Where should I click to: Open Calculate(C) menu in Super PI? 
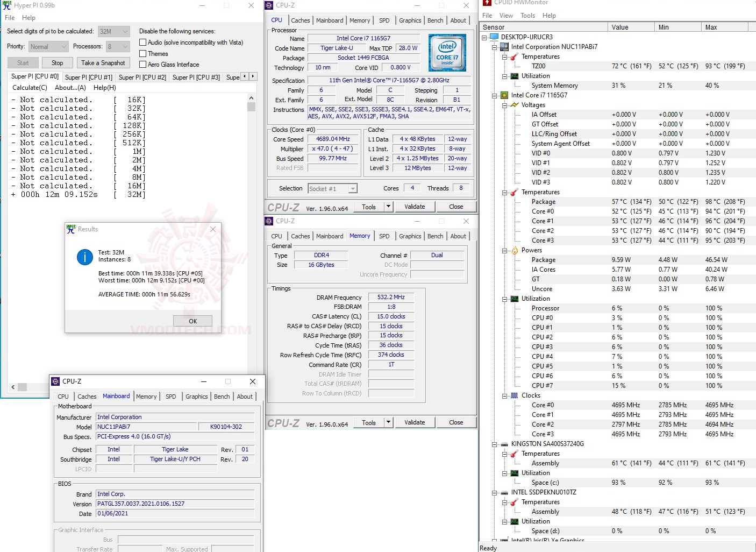pyautogui.click(x=30, y=88)
